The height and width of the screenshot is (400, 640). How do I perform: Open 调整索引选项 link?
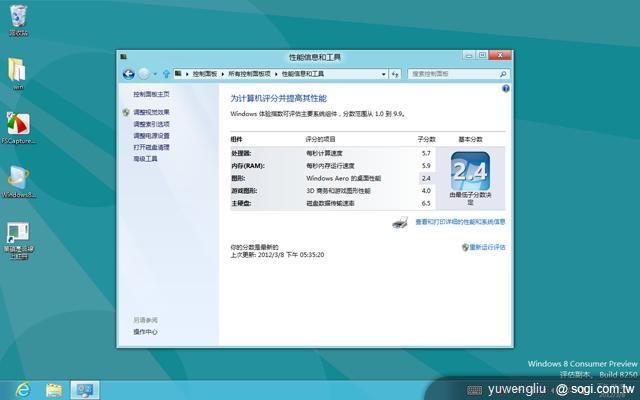click(x=151, y=124)
